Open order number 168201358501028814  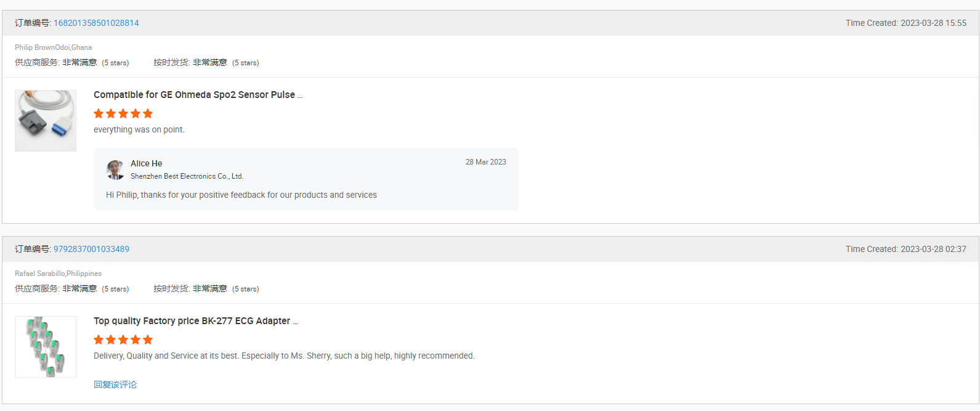pyautogui.click(x=96, y=23)
